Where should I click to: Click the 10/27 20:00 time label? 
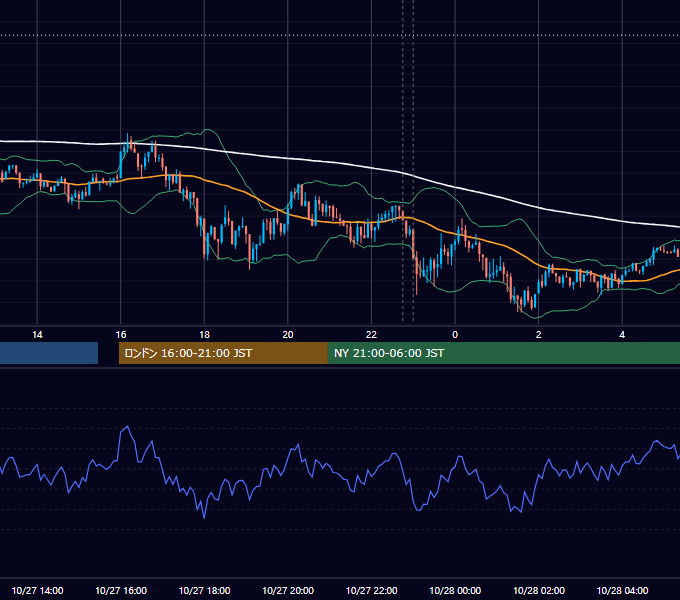(288, 590)
